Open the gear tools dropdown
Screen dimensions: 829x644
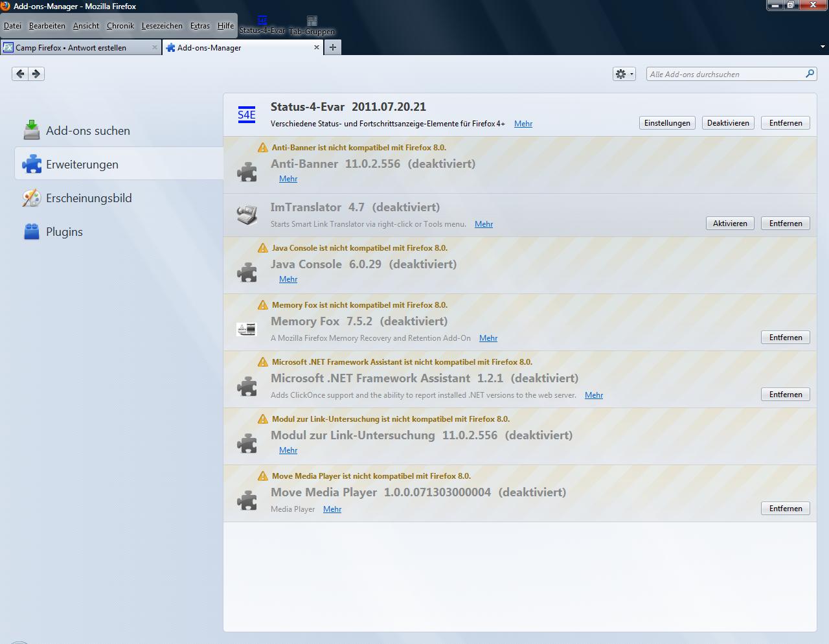[624, 74]
